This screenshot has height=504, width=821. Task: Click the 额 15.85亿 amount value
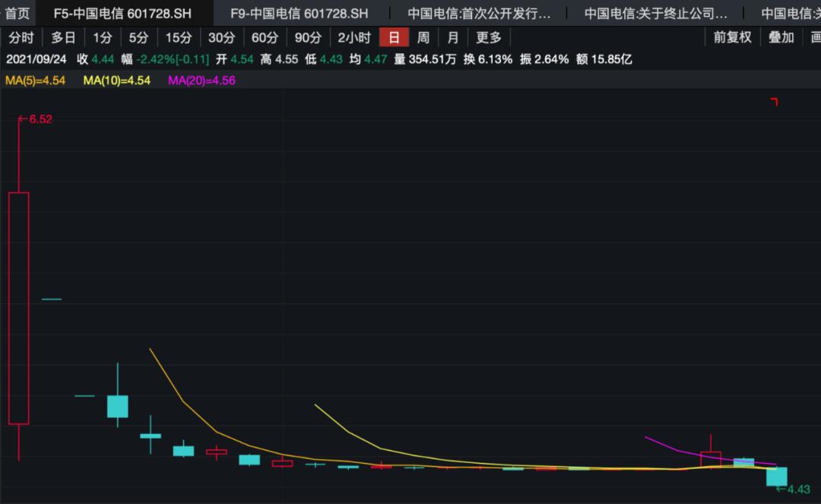point(604,59)
